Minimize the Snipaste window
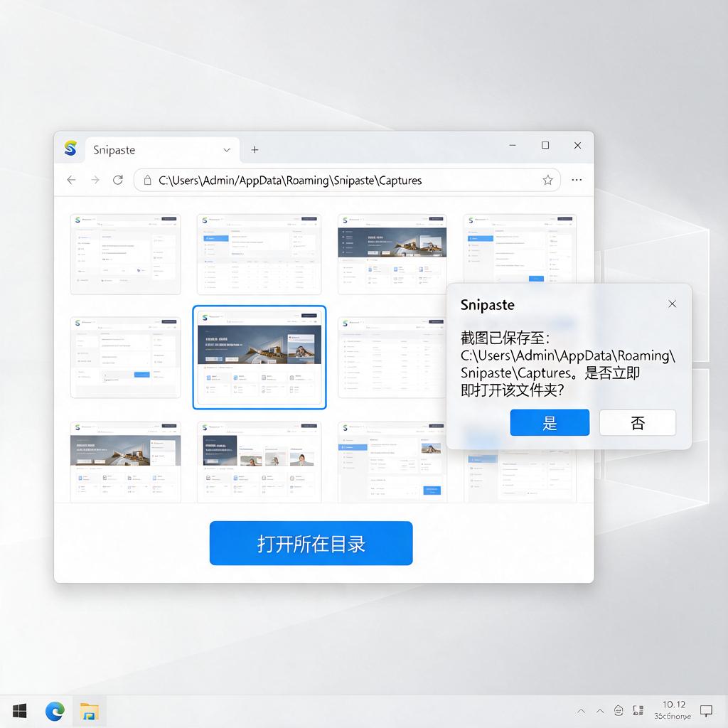This screenshot has width=728, height=728. coord(513,145)
